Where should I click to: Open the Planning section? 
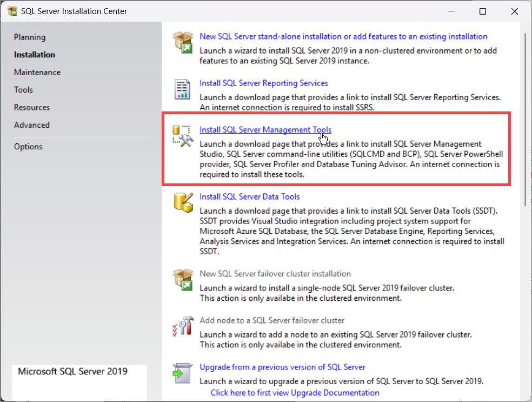click(30, 37)
